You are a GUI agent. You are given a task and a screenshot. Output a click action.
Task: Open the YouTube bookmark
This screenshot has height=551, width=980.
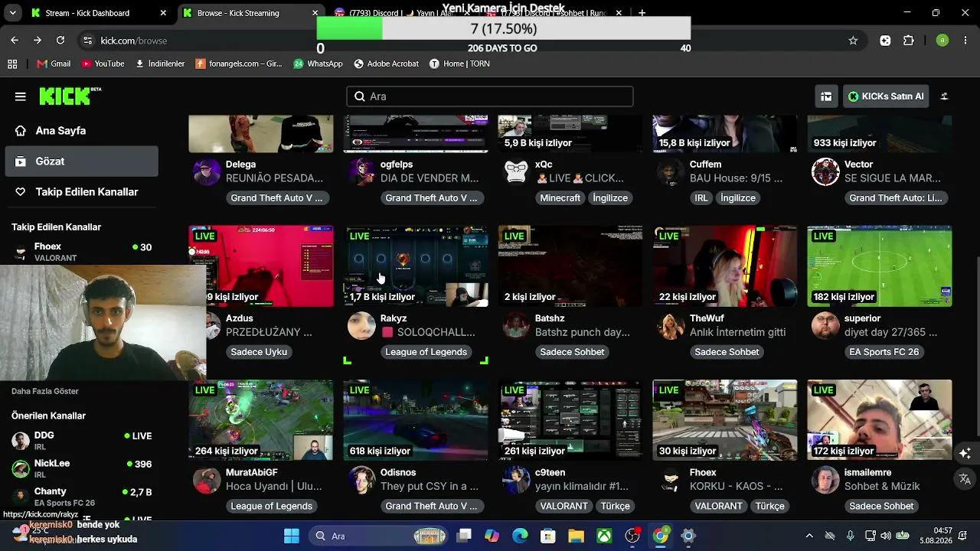click(103, 64)
